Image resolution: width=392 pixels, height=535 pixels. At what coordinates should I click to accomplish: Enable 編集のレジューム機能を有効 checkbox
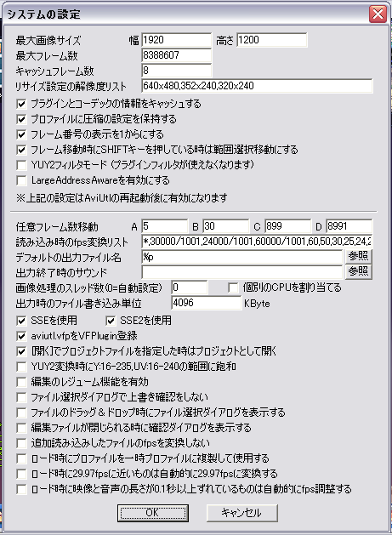click(21, 382)
